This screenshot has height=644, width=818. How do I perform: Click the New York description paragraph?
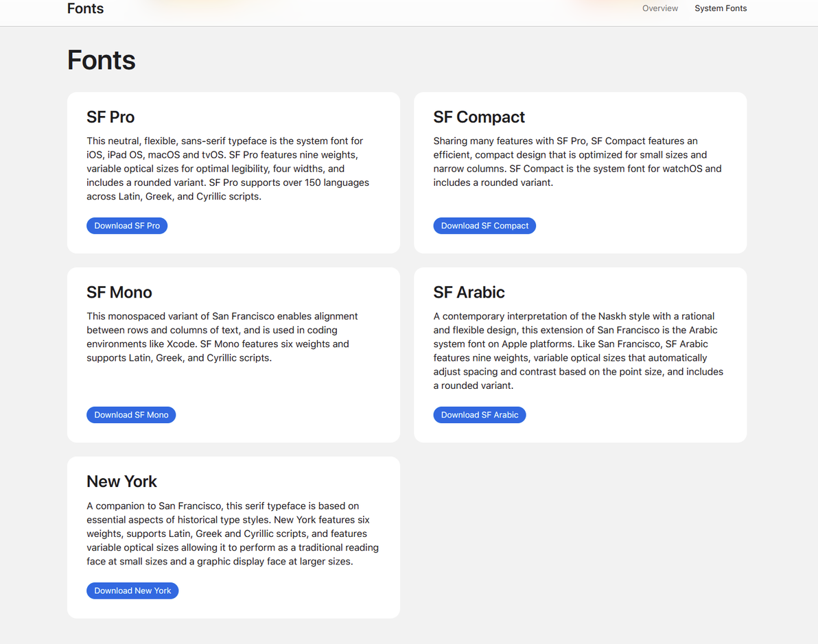pyautogui.click(x=232, y=534)
